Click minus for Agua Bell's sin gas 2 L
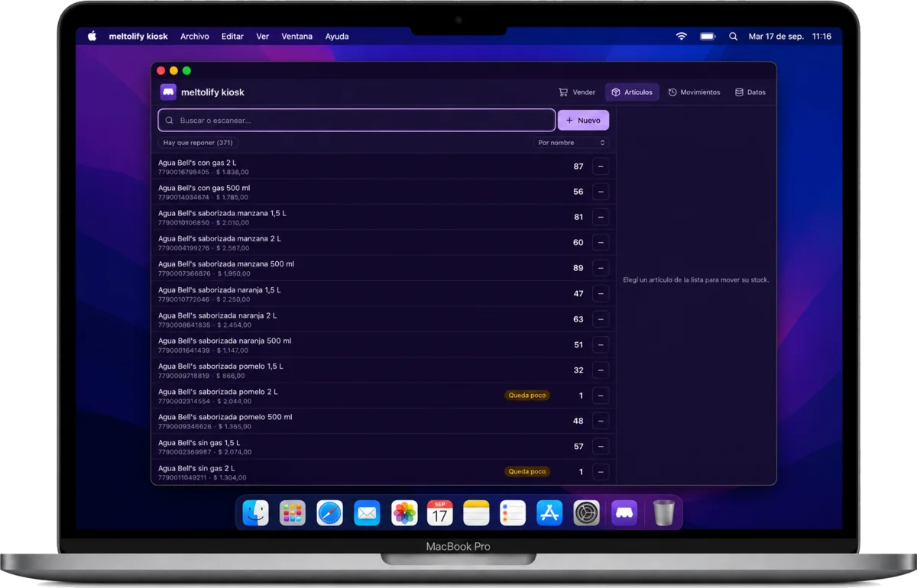This screenshot has height=588, width=917. 601,472
